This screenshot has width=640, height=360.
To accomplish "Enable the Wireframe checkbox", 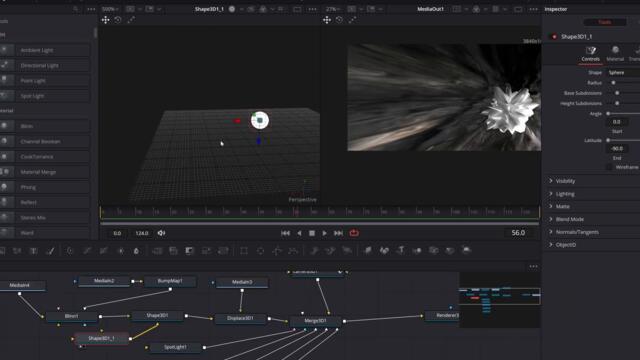I will click(x=609, y=167).
